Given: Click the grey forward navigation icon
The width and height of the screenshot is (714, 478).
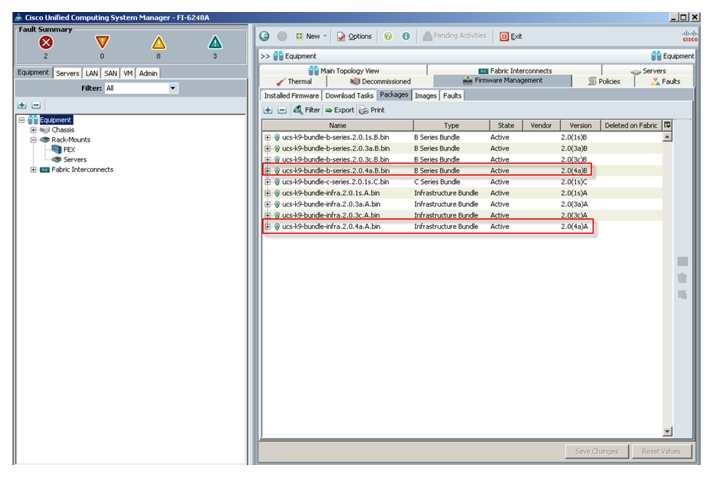Looking at the screenshot, I should click(282, 36).
